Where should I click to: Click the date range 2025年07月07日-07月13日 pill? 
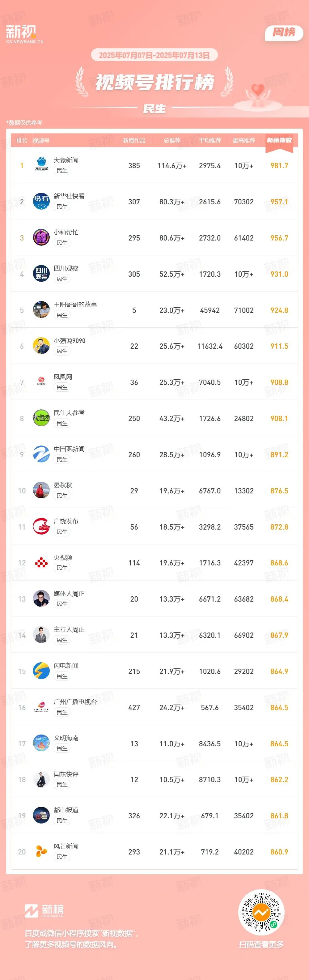[x=154, y=55]
